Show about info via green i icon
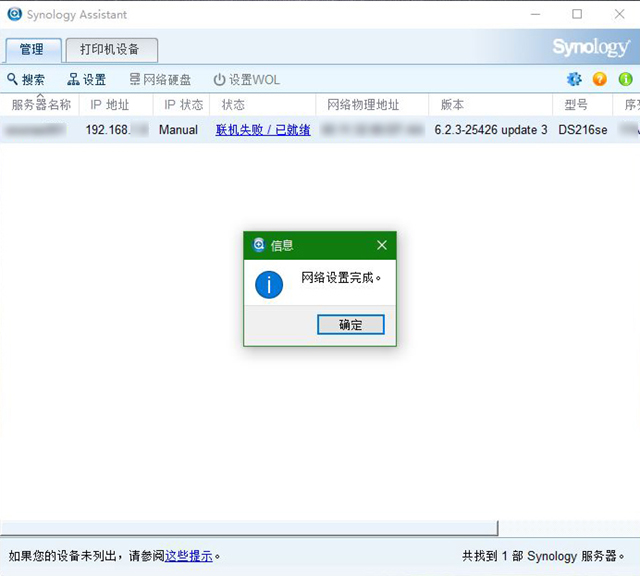The height and width of the screenshot is (576, 640). tap(625, 79)
